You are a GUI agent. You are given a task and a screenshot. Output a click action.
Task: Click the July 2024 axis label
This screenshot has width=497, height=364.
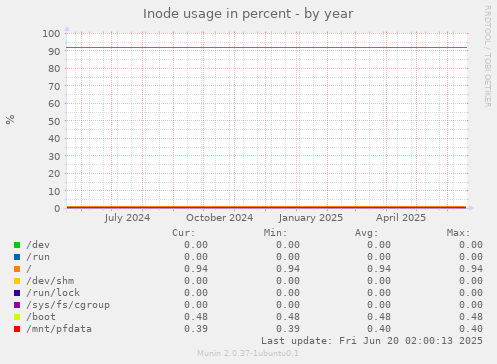[127, 218]
